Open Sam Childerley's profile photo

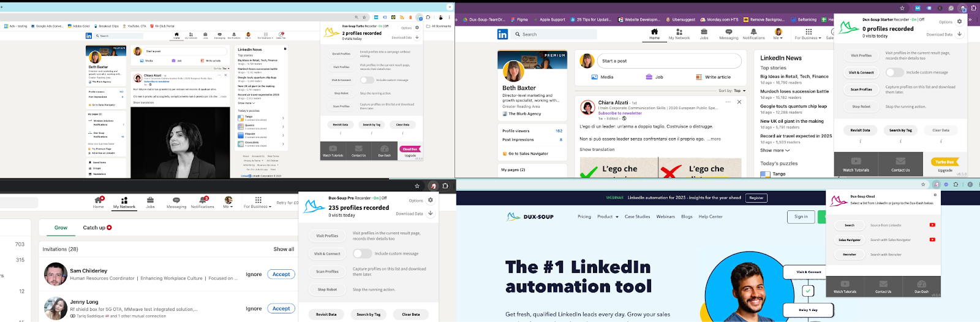[x=56, y=274]
